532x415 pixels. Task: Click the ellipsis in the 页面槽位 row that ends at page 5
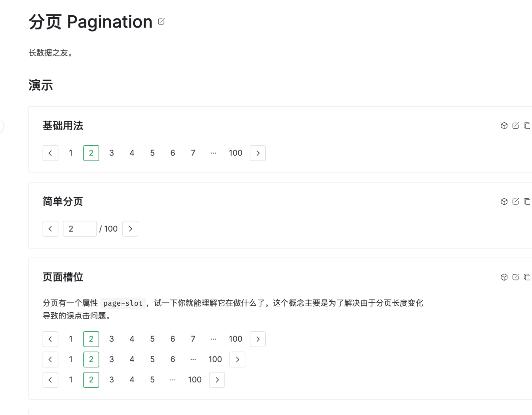click(173, 380)
